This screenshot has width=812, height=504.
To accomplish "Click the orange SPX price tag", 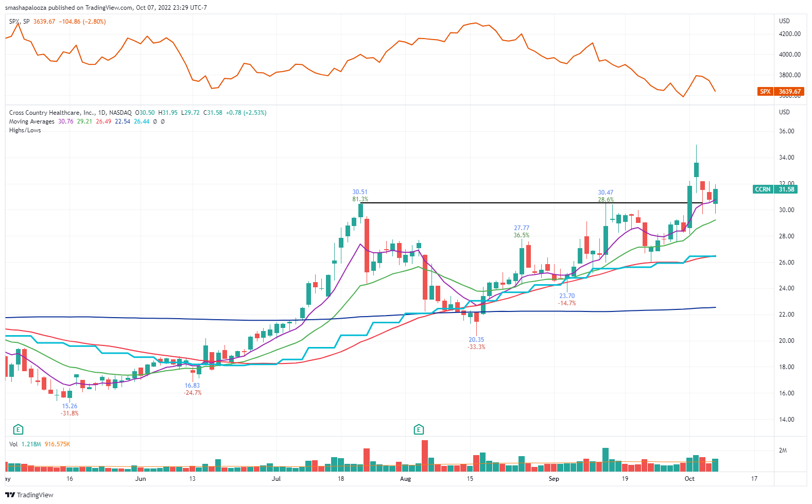I will pos(781,91).
